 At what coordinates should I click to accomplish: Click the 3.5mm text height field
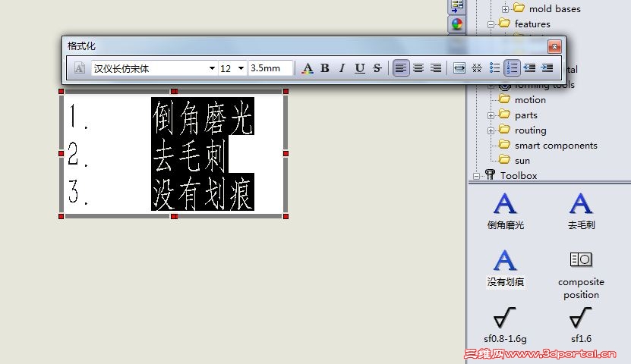click(270, 68)
